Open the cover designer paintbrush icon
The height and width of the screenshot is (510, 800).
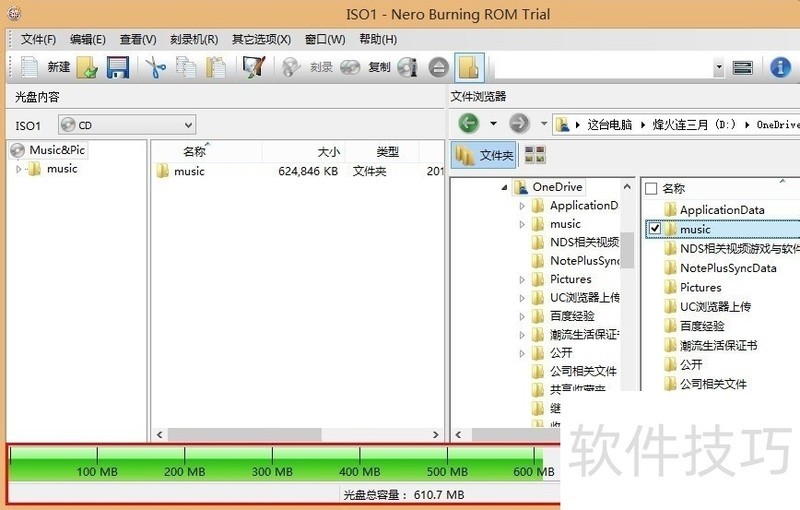(x=254, y=67)
